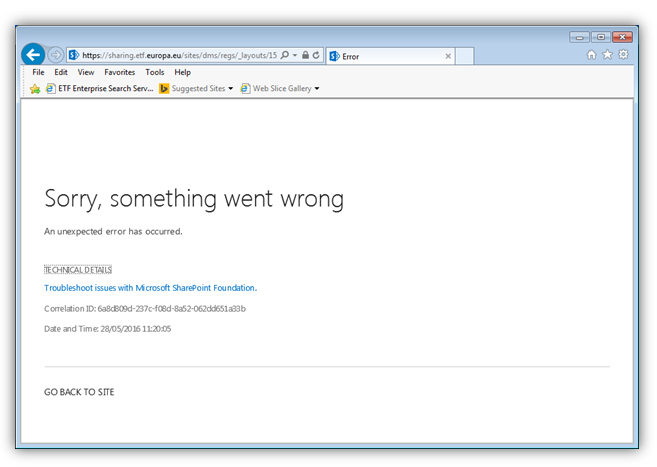Image resolution: width=657 pixels, height=467 pixels.
Task: Open the Favorites menu
Action: [120, 73]
